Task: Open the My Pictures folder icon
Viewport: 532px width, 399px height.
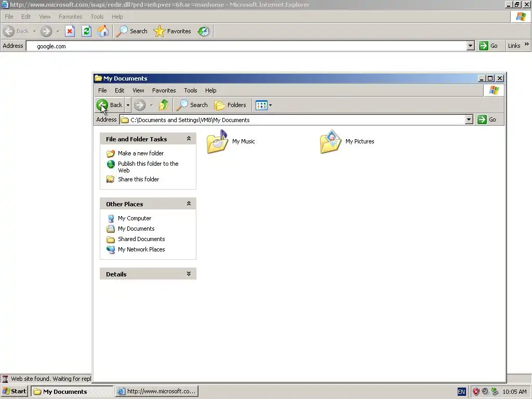Action: [x=331, y=141]
